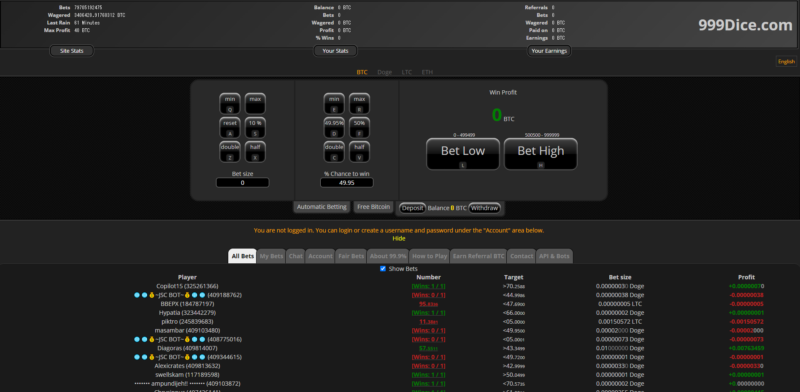Click player Hypatia (323442279)
Image resolution: width=800 pixels, height=392 pixels.
pos(187,312)
